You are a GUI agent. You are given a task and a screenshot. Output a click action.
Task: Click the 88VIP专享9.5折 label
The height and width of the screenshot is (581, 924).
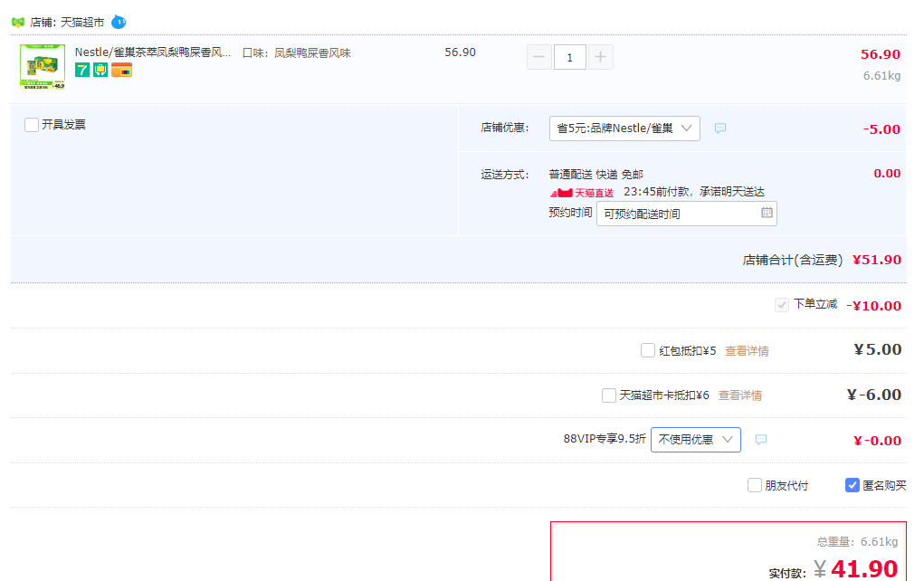pos(605,439)
